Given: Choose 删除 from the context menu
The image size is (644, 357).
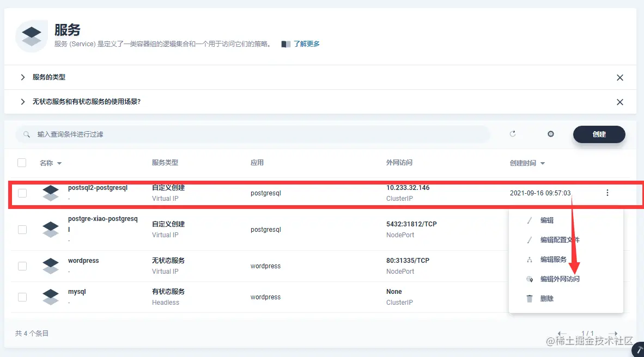Looking at the screenshot, I should 546,298.
